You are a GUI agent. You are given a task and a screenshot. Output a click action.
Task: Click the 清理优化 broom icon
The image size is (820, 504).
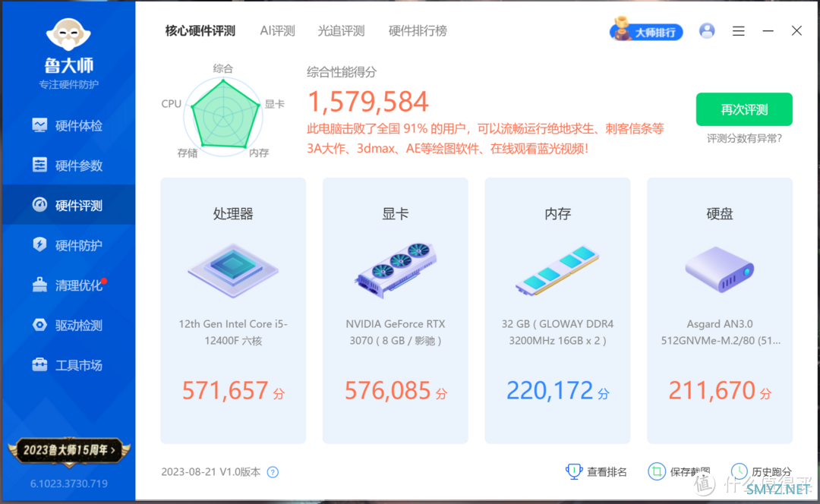39,285
